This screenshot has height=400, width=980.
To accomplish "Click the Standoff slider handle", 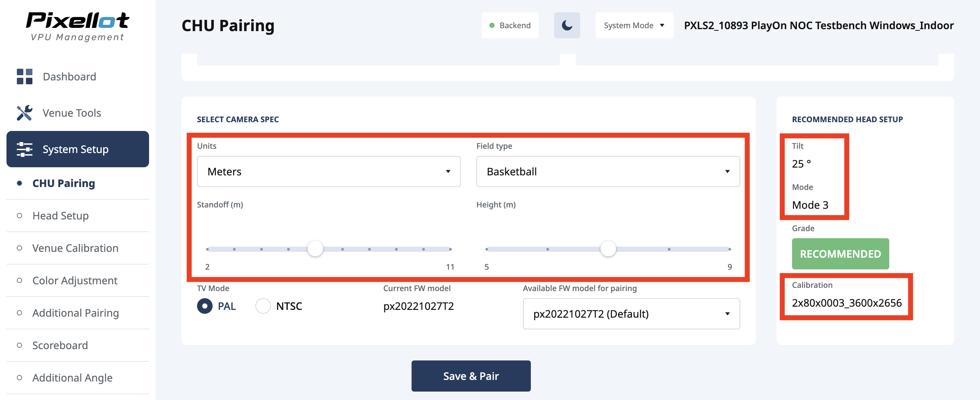I will 315,249.
